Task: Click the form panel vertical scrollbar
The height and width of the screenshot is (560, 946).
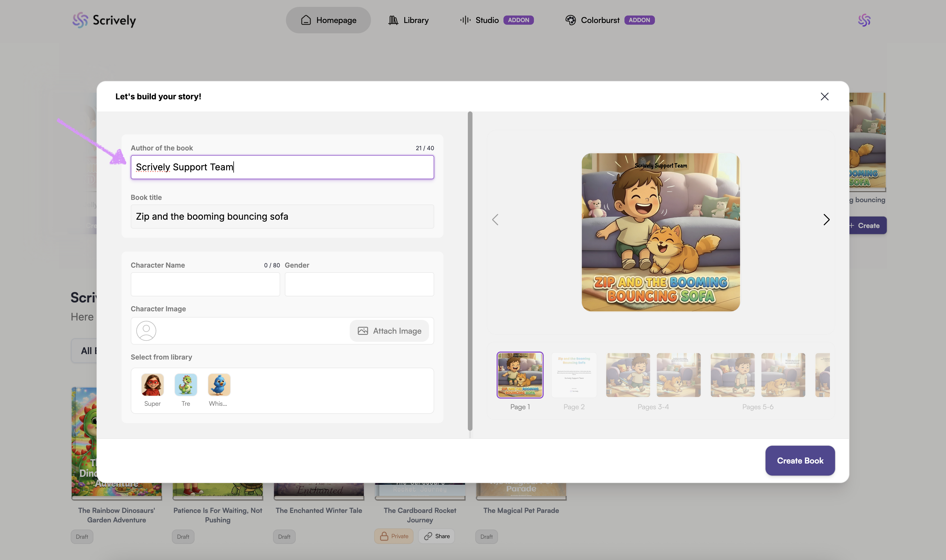Action: [470, 271]
